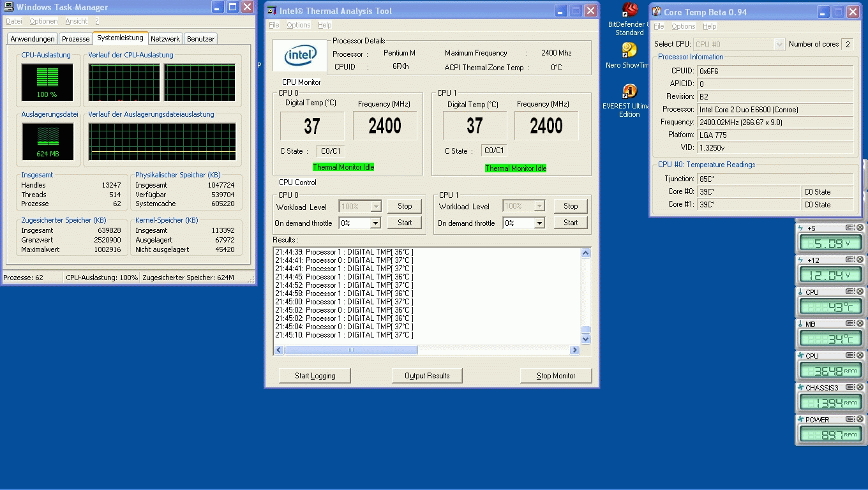This screenshot has width=868, height=490.
Task: Click the Intel logo in Thermal Analysis Tool
Action: pos(300,56)
